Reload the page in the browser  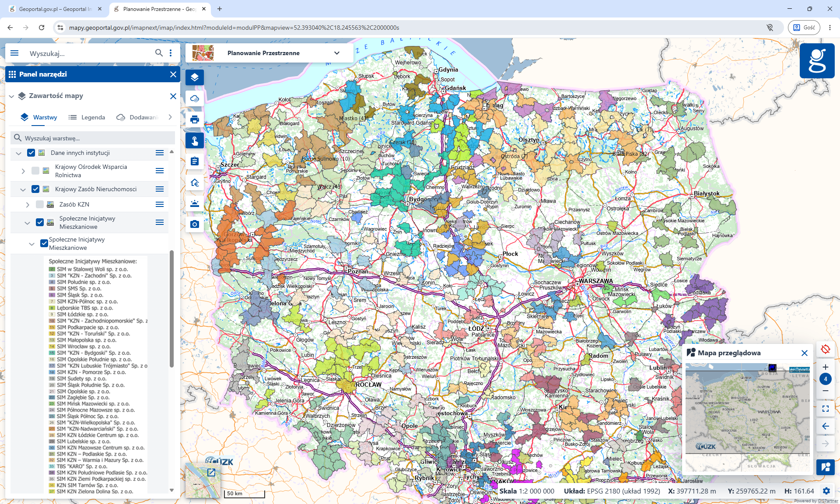[42, 28]
